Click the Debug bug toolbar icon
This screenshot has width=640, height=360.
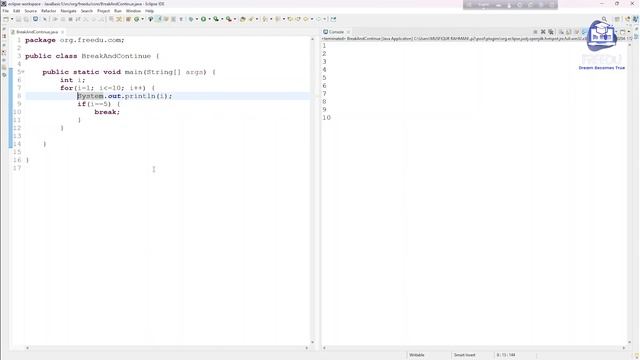(x=191, y=19)
